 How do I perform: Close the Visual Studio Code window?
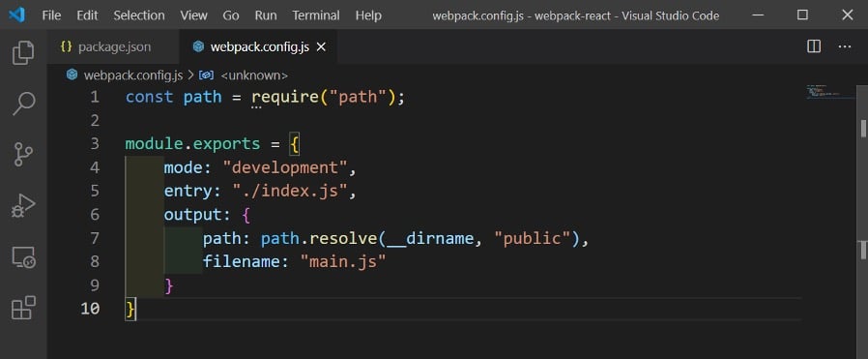pos(847,15)
